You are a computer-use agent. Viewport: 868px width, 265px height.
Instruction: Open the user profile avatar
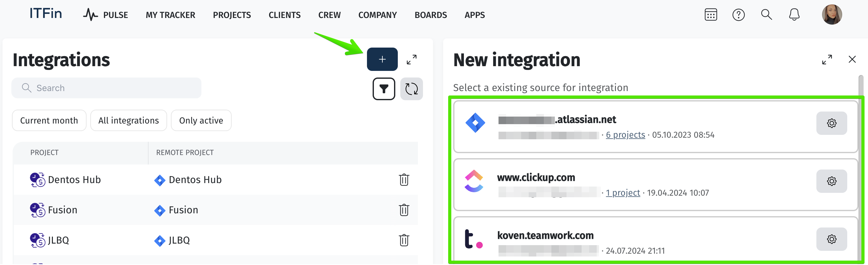pyautogui.click(x=831, y=14)
